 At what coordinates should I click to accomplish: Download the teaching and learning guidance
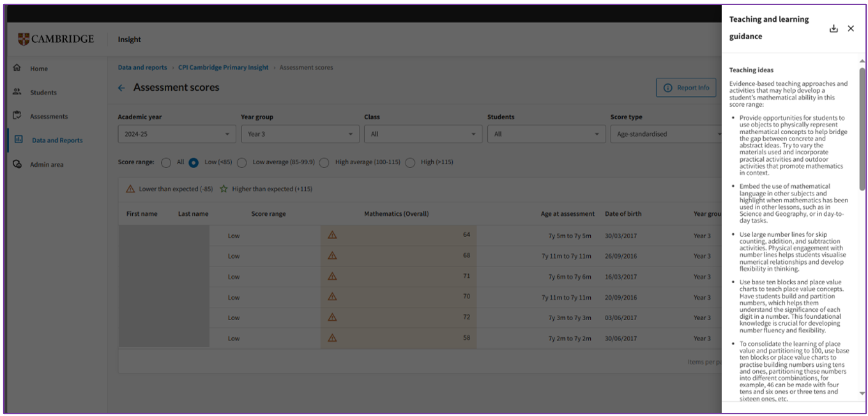pyautogui.click(x=833, y=29)
